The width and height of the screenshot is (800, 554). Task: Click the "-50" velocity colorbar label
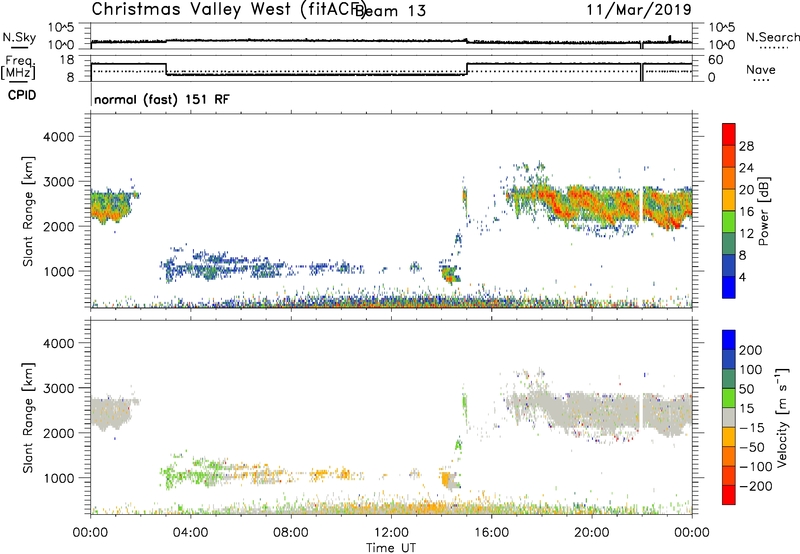click(x=751, y=447)
